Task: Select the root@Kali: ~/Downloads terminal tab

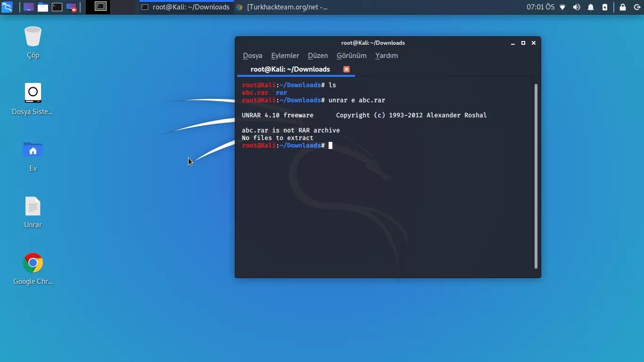Action: [296, 69]
